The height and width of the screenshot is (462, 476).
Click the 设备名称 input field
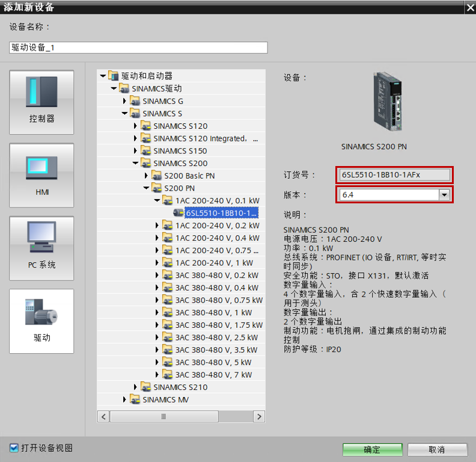138,48
